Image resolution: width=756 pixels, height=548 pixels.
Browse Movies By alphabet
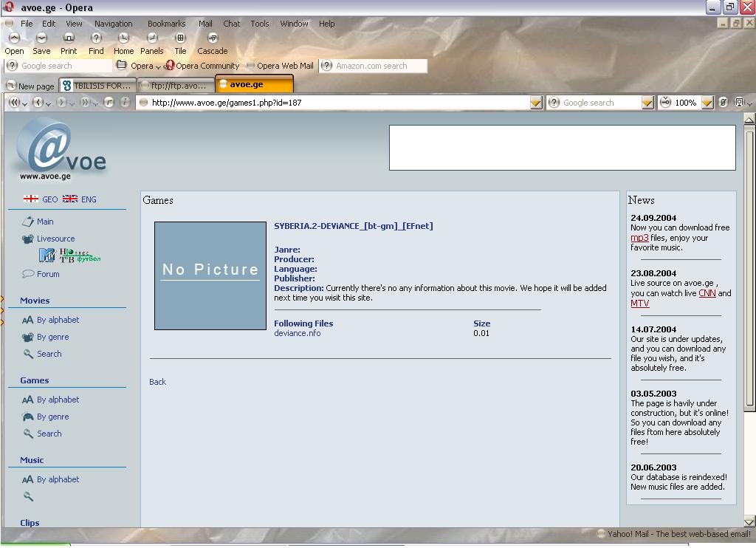click(58, 319)
